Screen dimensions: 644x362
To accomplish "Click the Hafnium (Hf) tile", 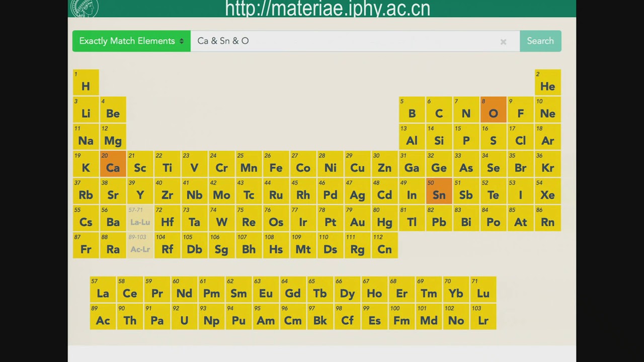I will (168, 218).
